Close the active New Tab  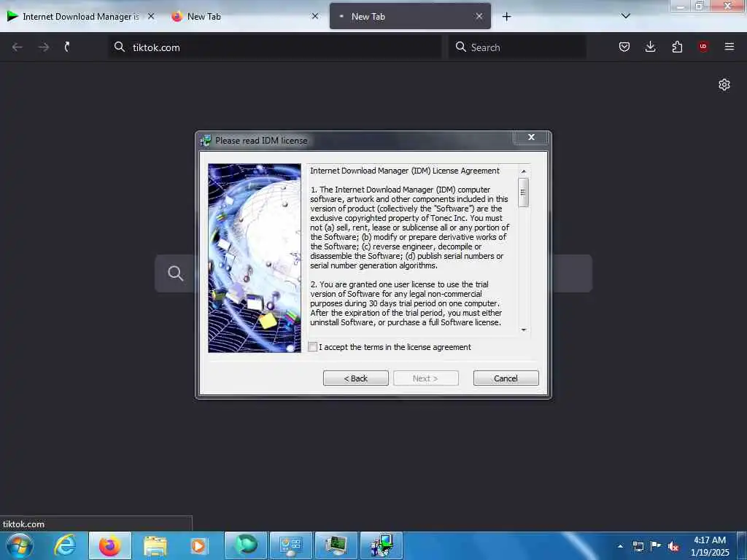point(479,16)
